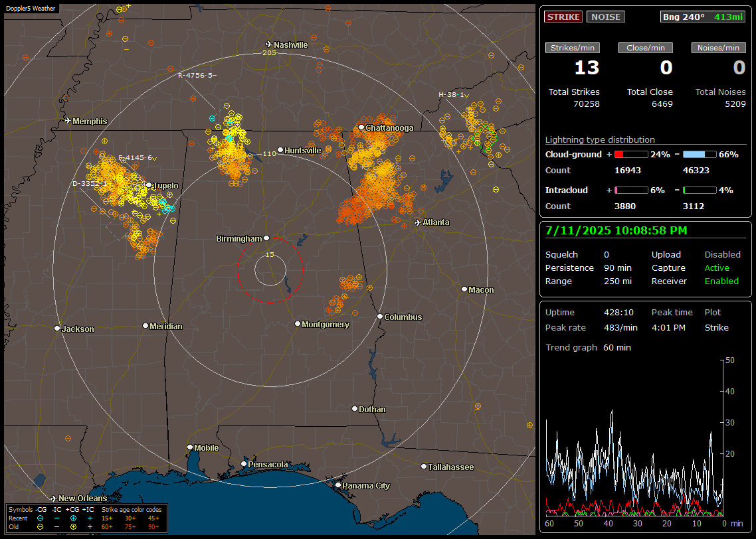Screen dimensions: 756x539
Task: Click the Dothan city marker dot
Action: pyautogui.click(x=354, y=408)
